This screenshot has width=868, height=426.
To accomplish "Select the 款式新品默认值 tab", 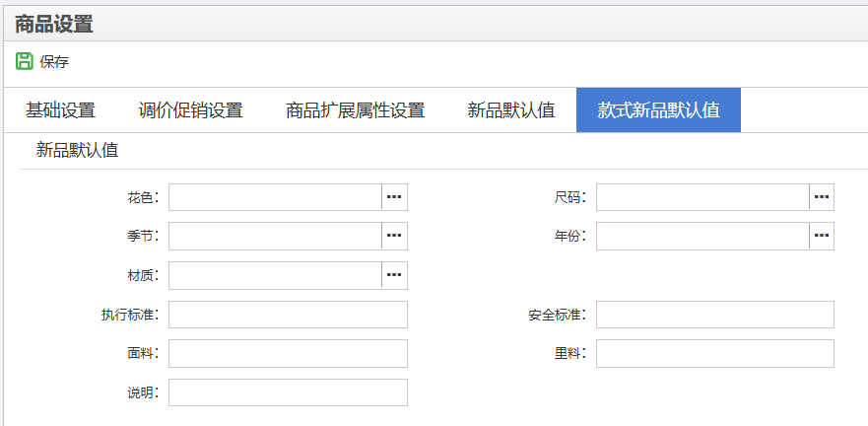I will (x=658, y=110).
